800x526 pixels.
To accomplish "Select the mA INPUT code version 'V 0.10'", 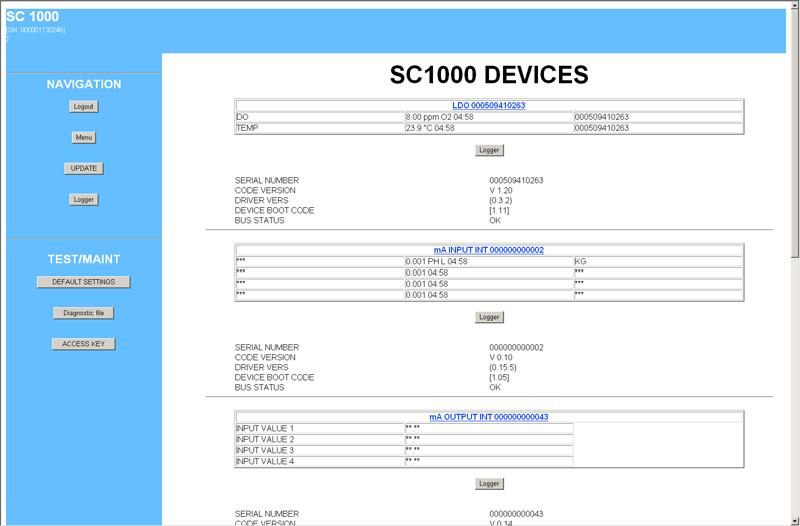I will tap(501, 357).
